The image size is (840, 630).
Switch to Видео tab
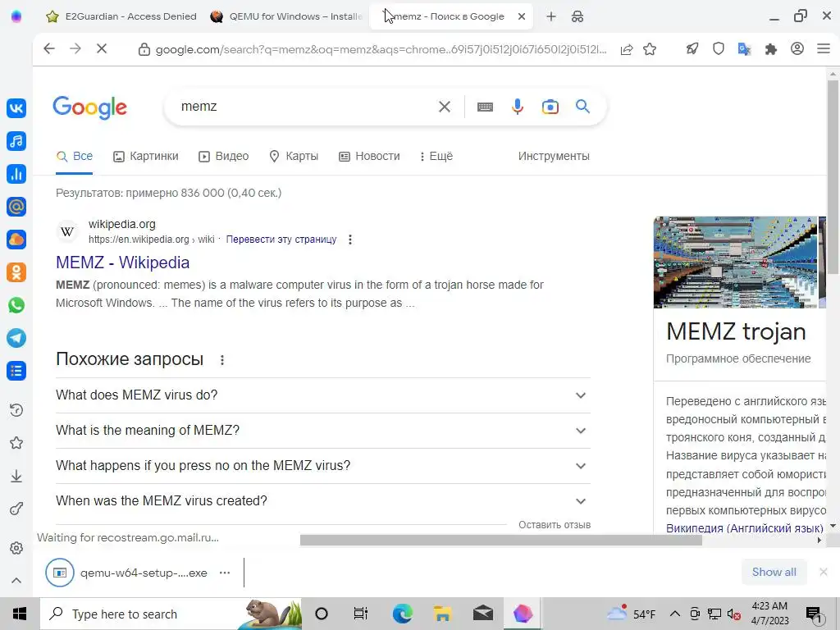(x=223, y=156)
